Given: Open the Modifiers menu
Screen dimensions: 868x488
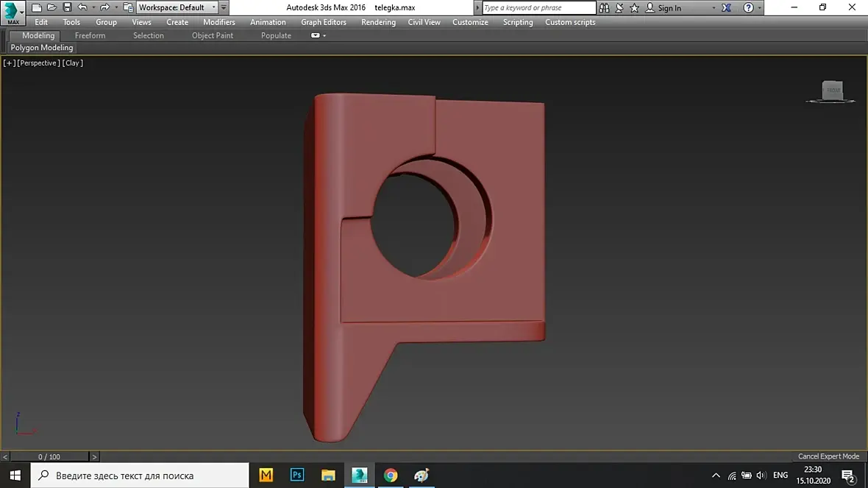Looking at the screenshot, I should point(219,22).
